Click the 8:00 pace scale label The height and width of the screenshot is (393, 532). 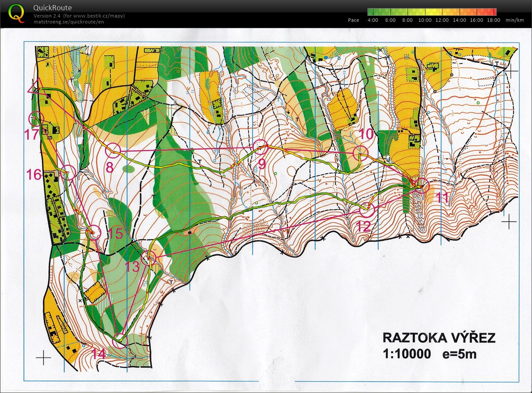407,20
